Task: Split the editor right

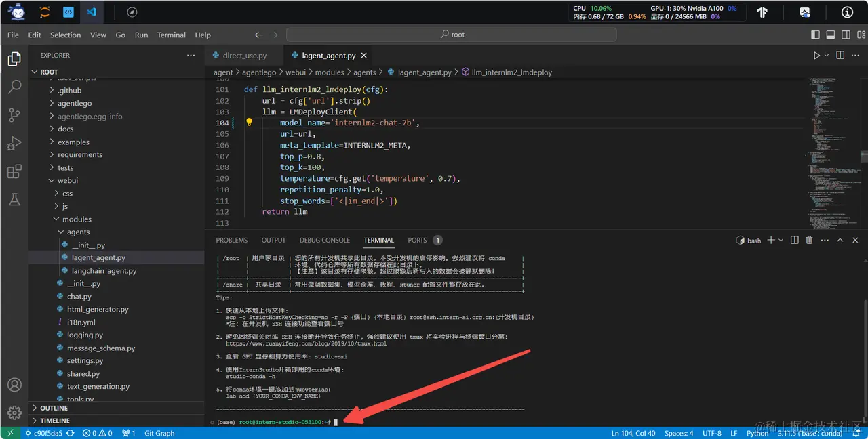Action: coord(840,56)
